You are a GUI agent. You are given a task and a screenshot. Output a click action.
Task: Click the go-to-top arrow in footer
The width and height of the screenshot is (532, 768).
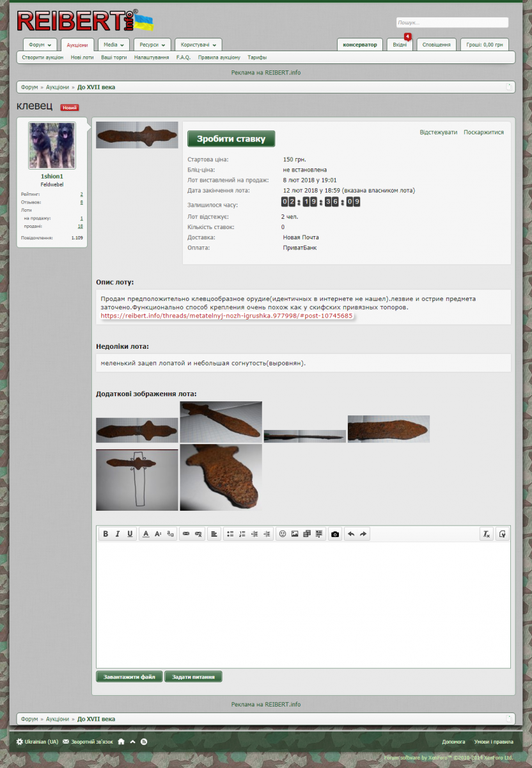click(133, 742)
